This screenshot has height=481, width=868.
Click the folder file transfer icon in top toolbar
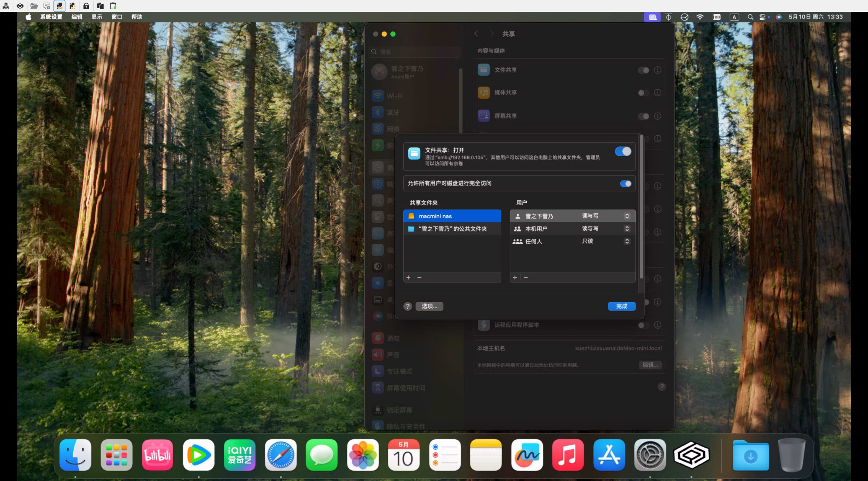click(x=34, y=6)
